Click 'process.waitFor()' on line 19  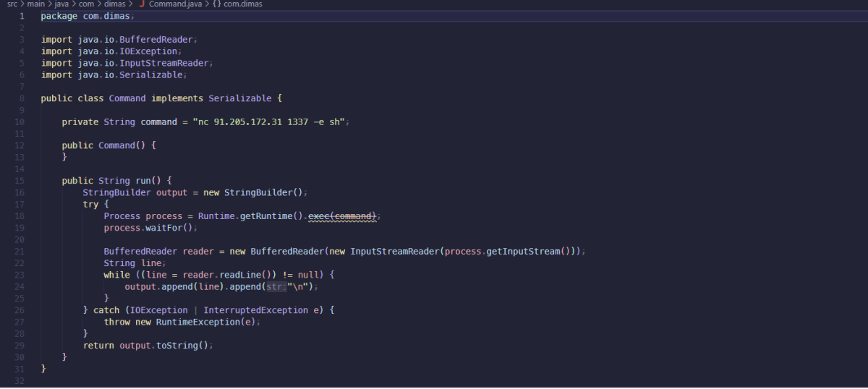coord(148,228)
